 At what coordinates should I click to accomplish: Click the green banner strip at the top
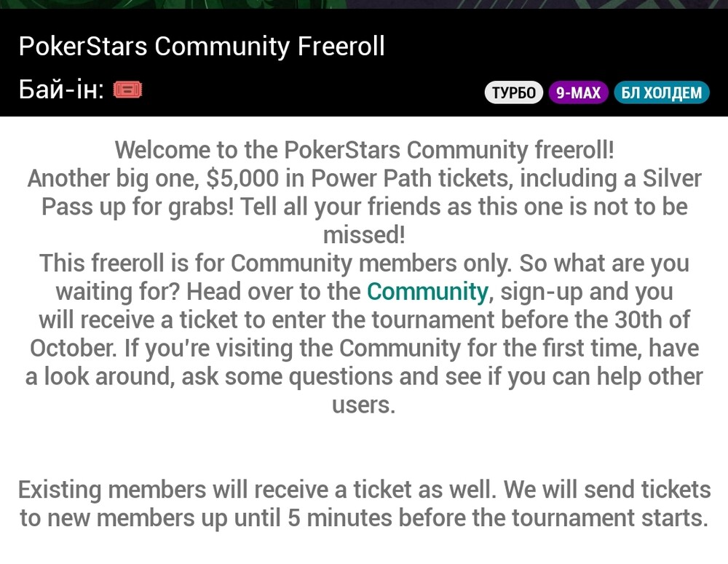364,4
